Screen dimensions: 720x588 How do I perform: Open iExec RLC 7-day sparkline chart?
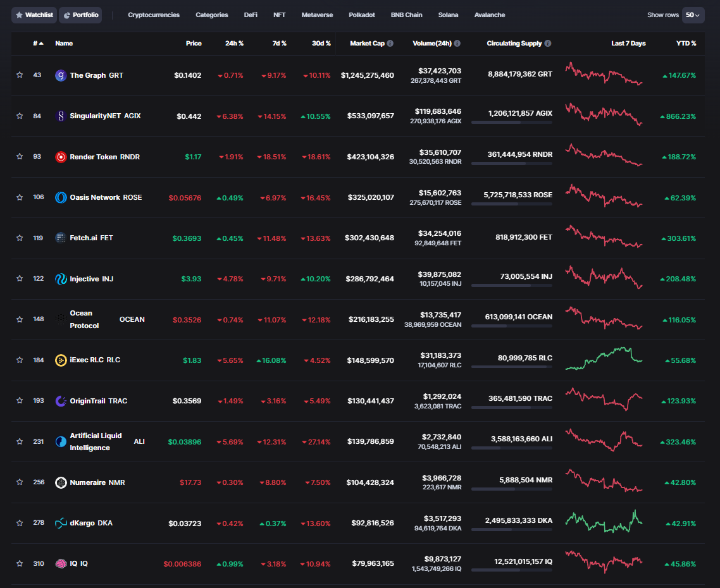pos(604,359)
